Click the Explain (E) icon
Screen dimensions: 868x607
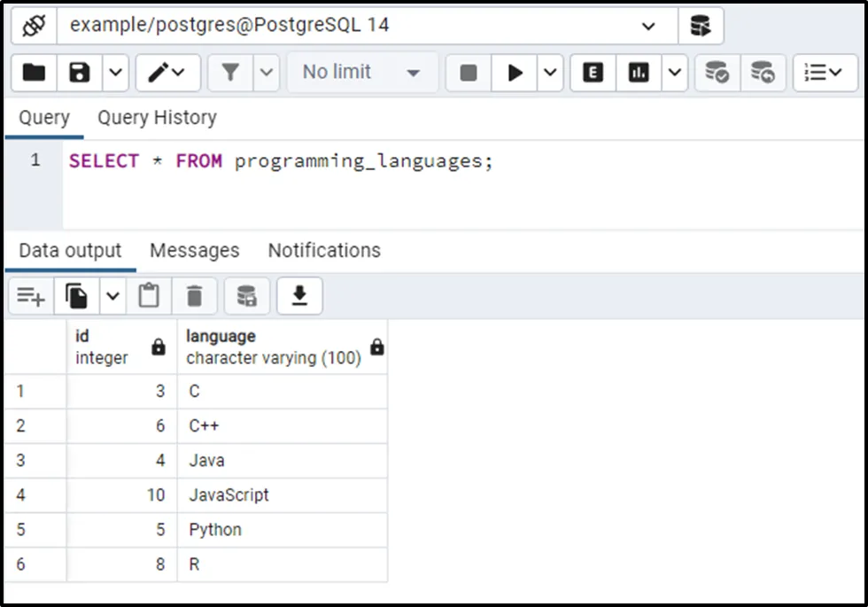pos(593,73)
